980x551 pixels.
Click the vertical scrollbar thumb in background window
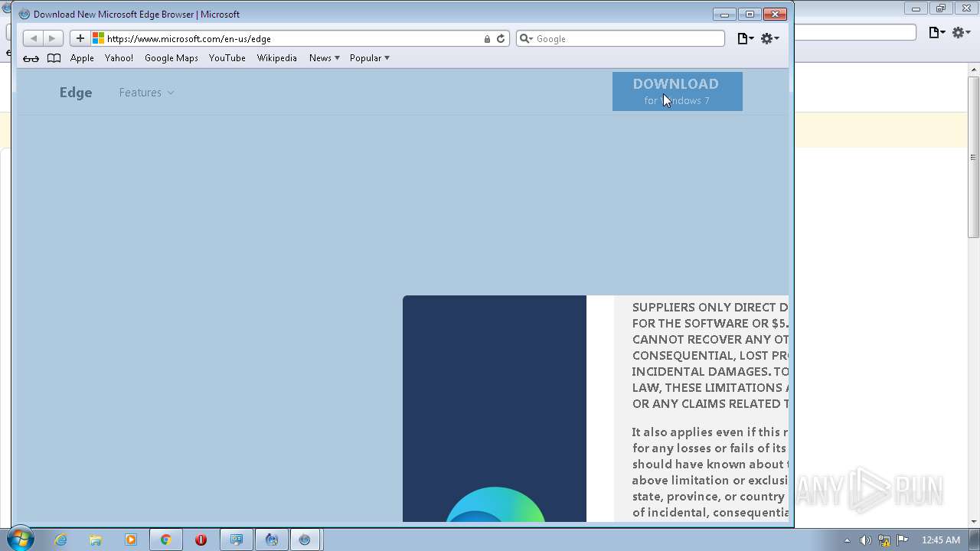point(974,157)
